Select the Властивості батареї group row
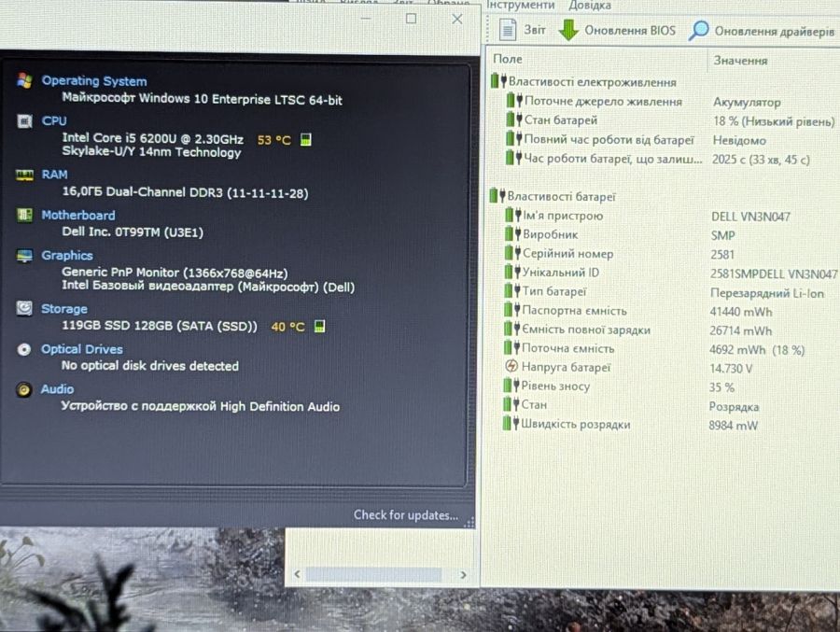This screenshot has height=632, width=840. (x=553, y=196)
